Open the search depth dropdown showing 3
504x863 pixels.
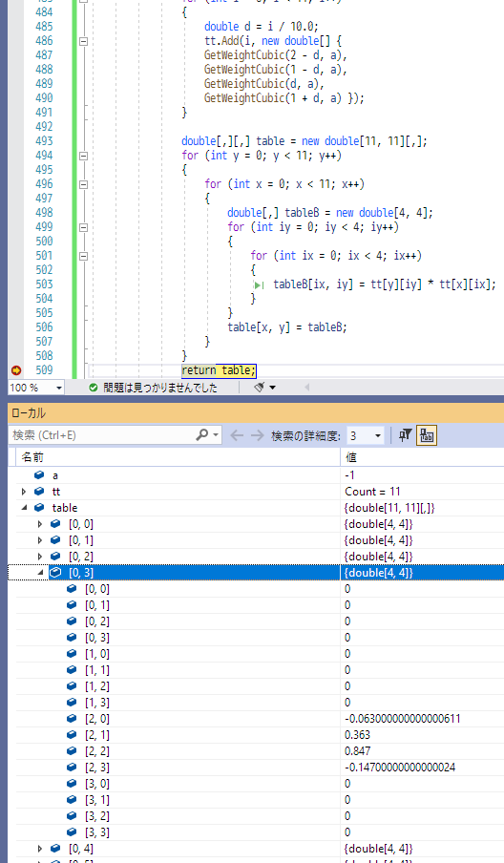pyautogui.click(x=378, y=435)
